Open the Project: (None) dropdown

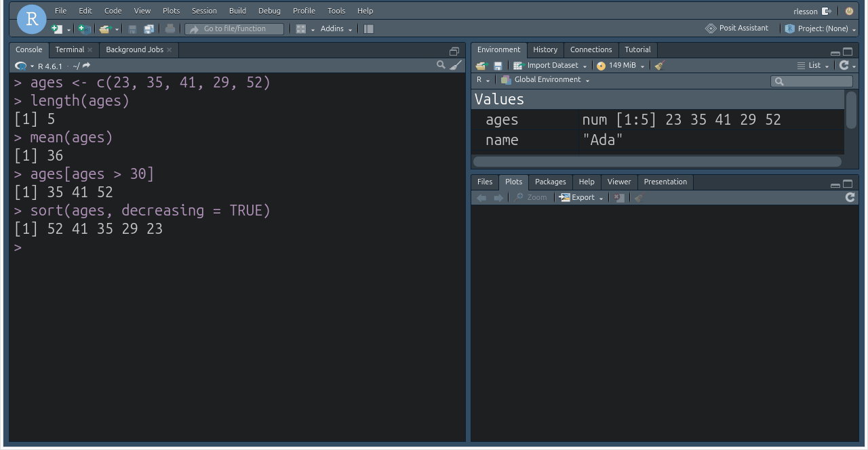821,28
